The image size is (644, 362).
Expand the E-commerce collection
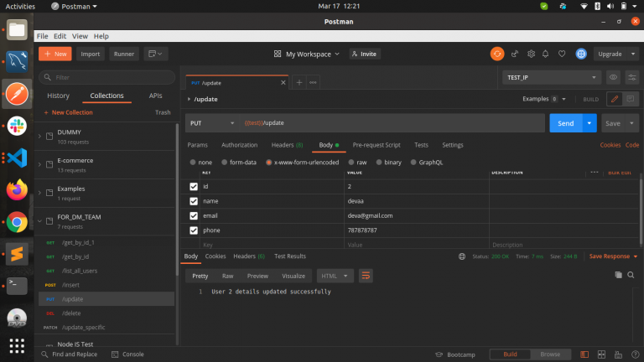click(x=40, y=164)
